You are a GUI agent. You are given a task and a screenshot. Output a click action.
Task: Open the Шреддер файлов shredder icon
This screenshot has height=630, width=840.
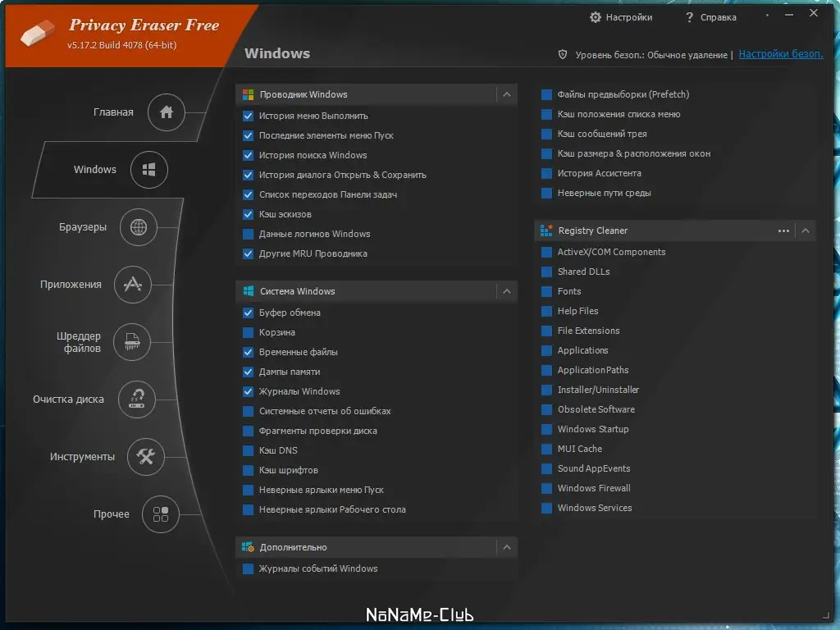pyautogui.click(x=132, y=342)
